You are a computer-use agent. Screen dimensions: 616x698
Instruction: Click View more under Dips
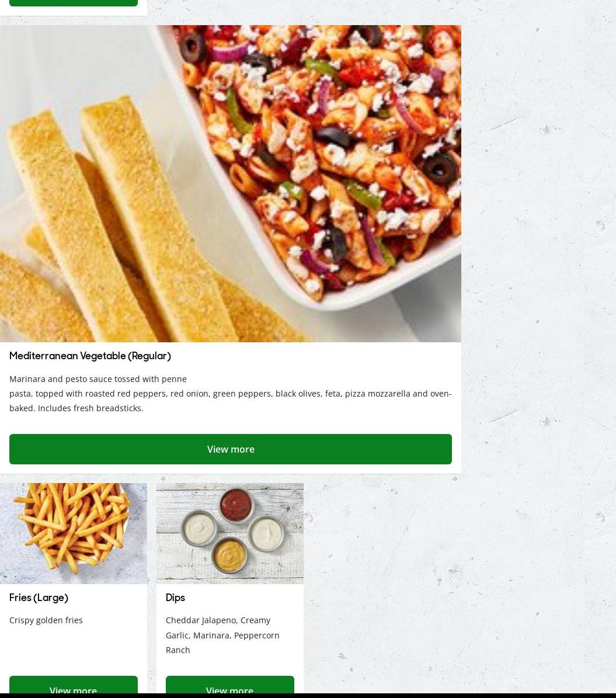point(229,685)
